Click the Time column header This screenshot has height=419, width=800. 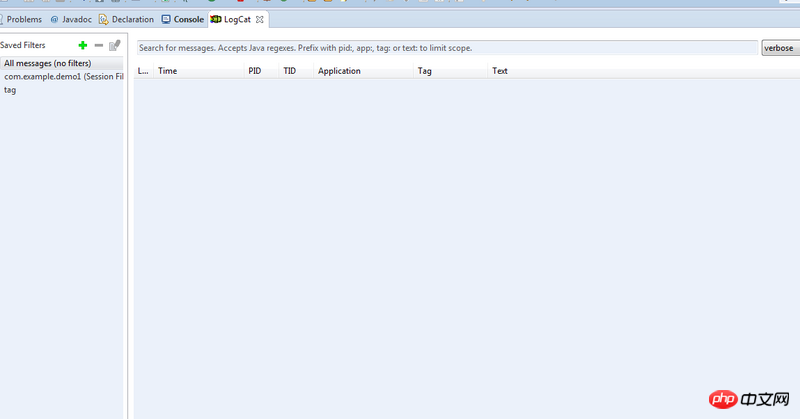point(198,71)
